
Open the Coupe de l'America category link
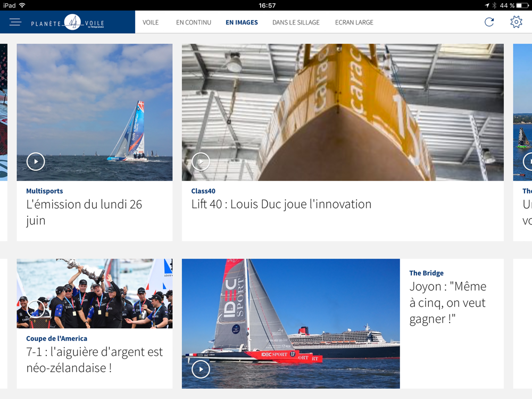point(57,338)
